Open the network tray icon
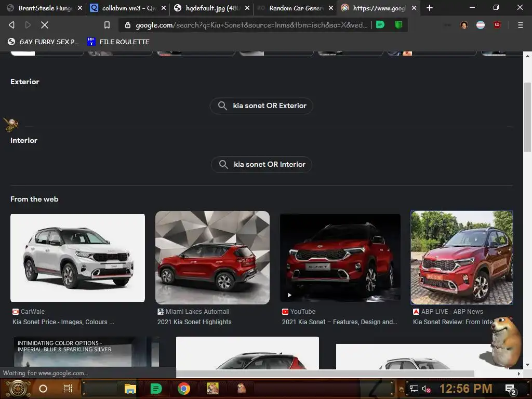 [414, 389]
